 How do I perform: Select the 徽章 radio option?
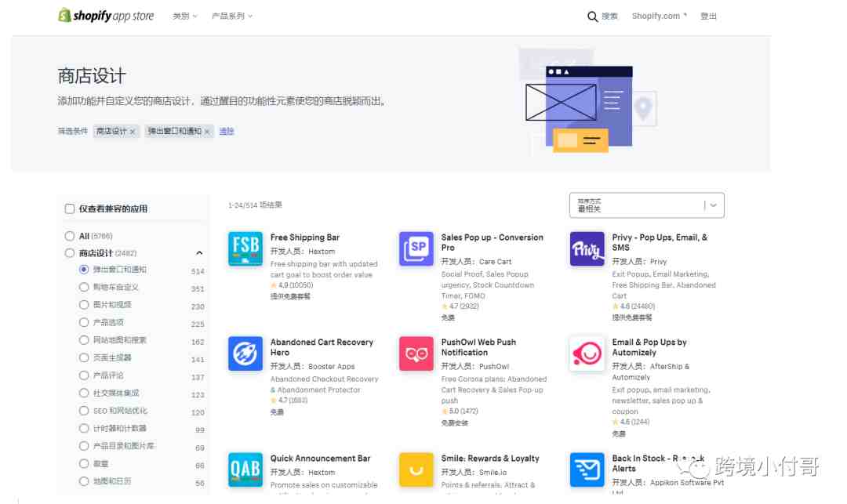tap(84, 463)
